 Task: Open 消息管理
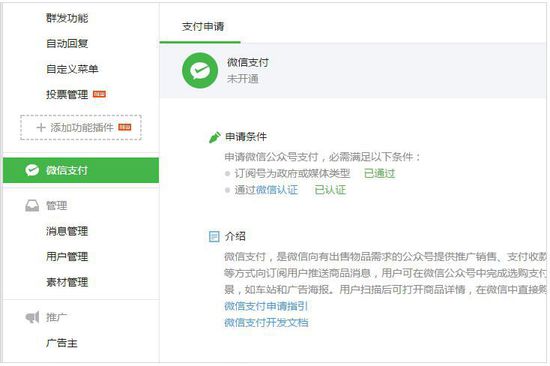(x=67, y=231)
